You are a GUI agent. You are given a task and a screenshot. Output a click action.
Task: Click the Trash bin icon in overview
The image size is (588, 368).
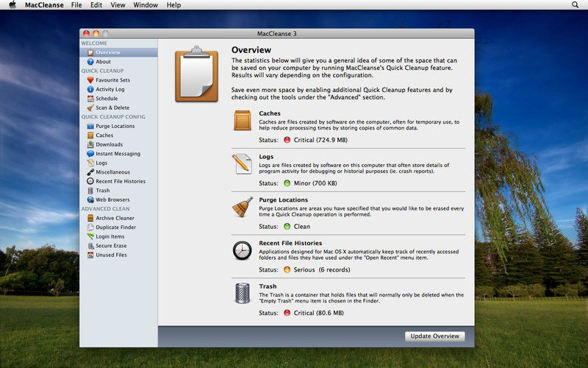tap(243, 293)
